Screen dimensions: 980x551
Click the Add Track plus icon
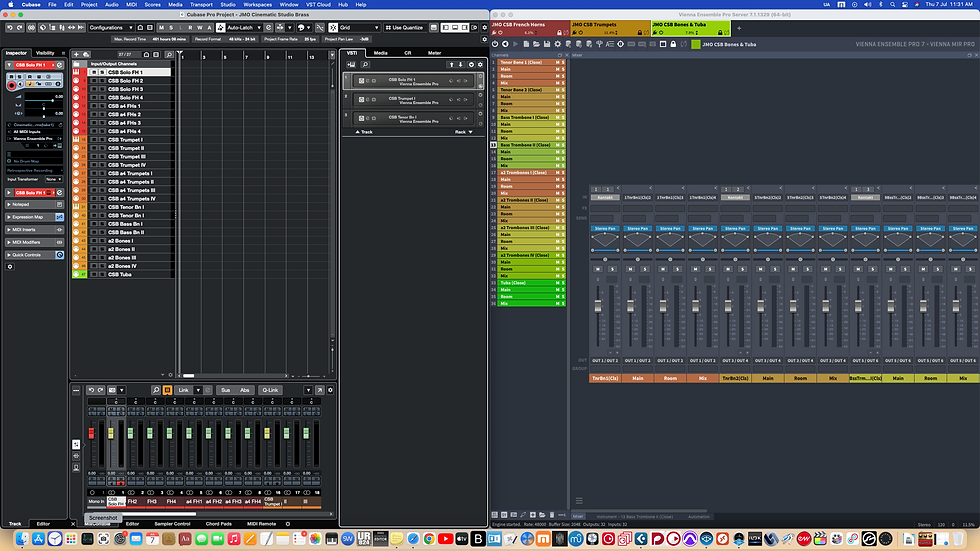point(77,54)
